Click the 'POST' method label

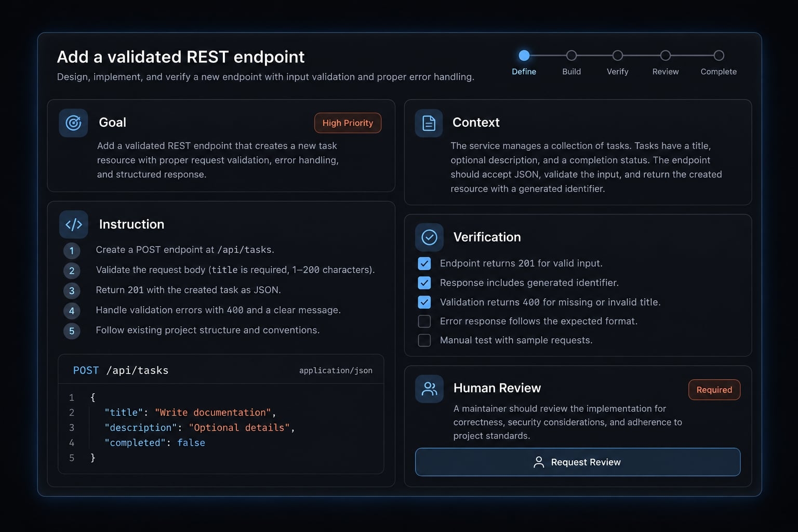coord(86,370)
